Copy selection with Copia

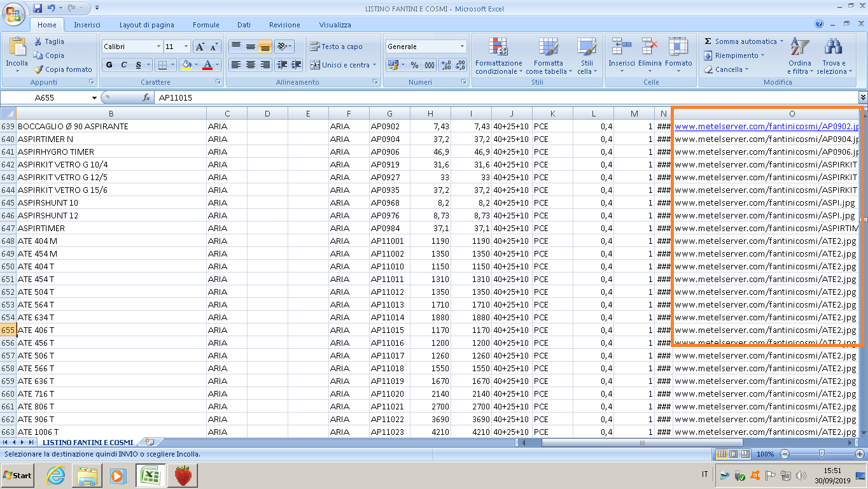coord(49,55)
